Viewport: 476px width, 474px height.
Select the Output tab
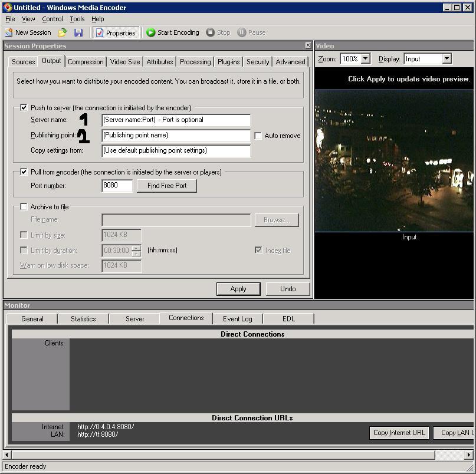point(51,61)
